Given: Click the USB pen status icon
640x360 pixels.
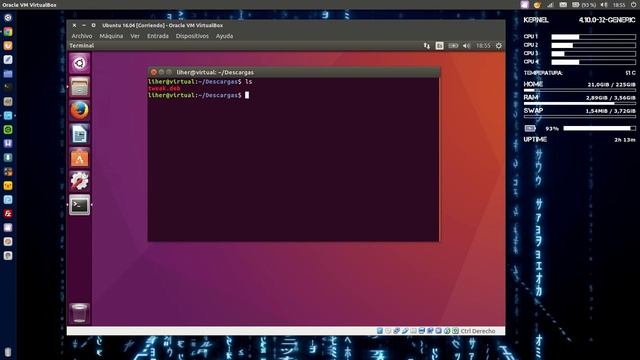Looking at the screenshot, I should coord(405,331).
